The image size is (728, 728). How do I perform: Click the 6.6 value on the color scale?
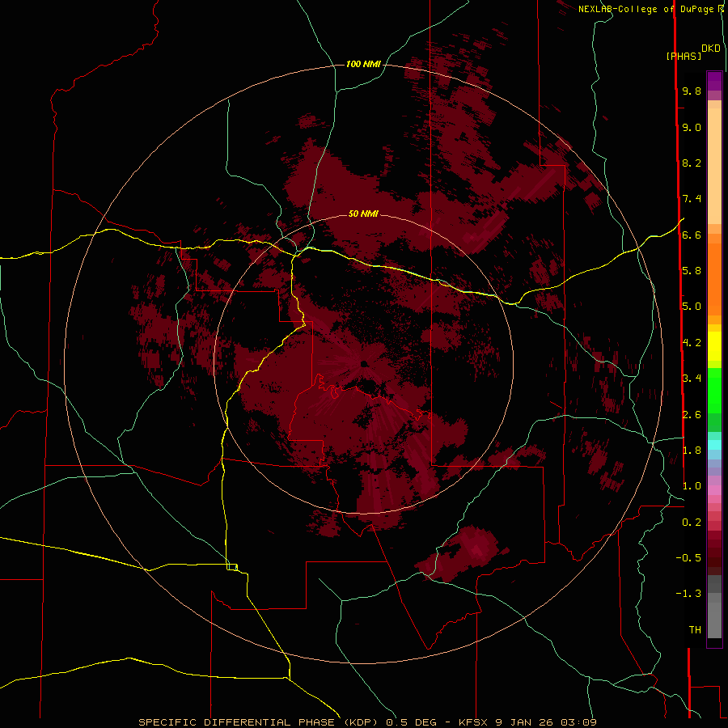coord(692,235)
